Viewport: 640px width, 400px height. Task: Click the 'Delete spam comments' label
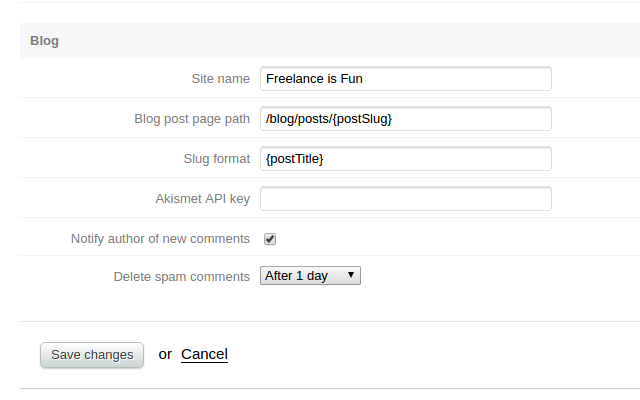[181, 276]
